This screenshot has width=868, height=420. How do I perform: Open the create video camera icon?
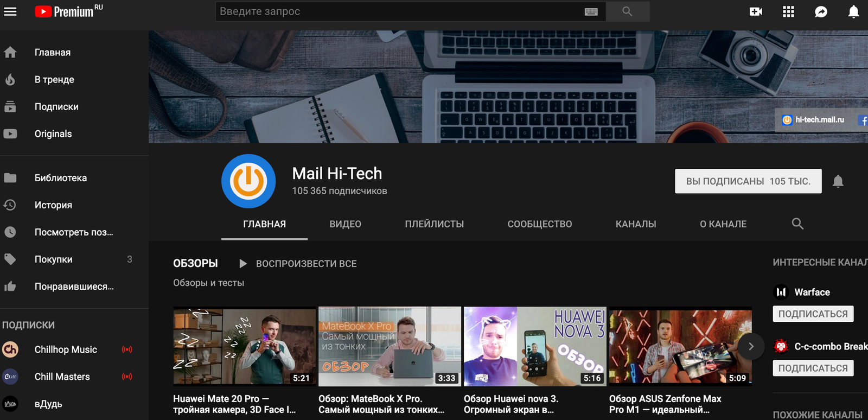pyautogui.click(x=756, y=11)
